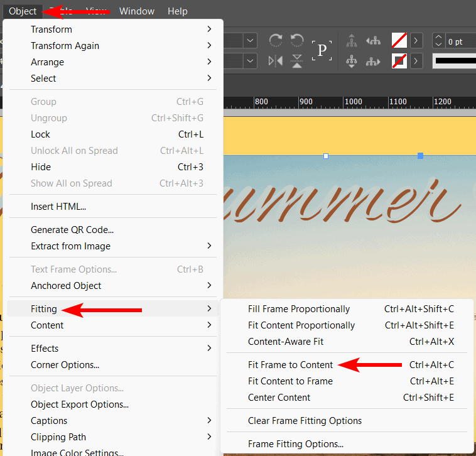The width and height of the screenshot is (476, 456).
Task: Select Fill Frame Proportionally from submenu
Action: pyautogui.click(x=299, y=309)
